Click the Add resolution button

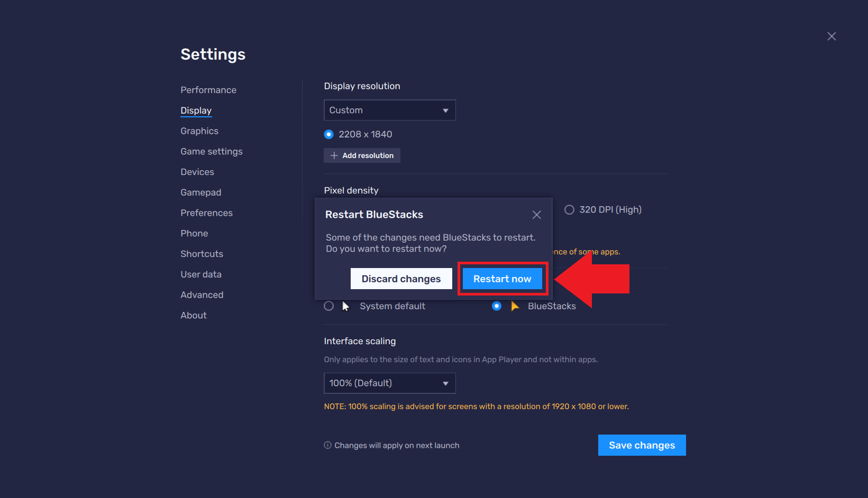[x=362, y=155]
